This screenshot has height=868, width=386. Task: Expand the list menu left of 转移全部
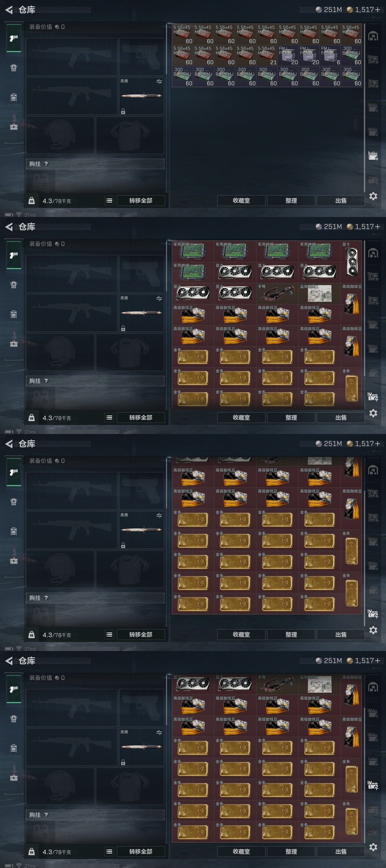[x=109, y=200]
